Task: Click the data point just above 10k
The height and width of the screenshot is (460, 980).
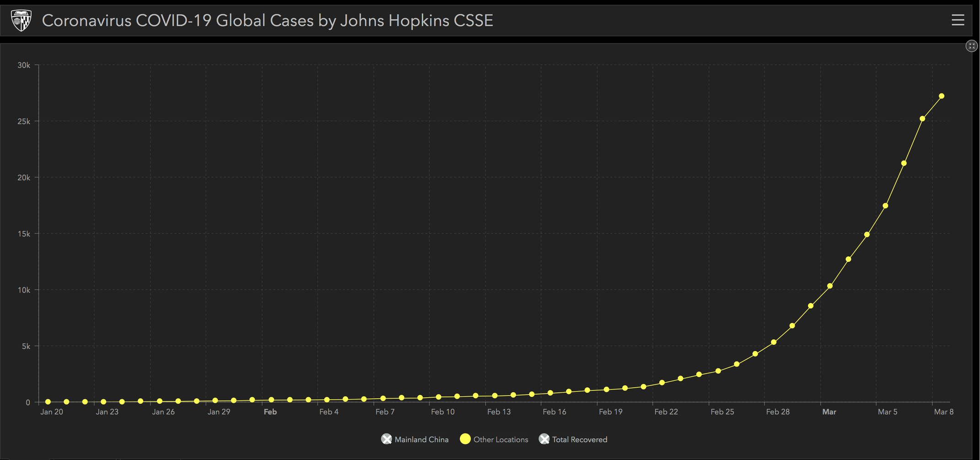Action: click(830, 286)
